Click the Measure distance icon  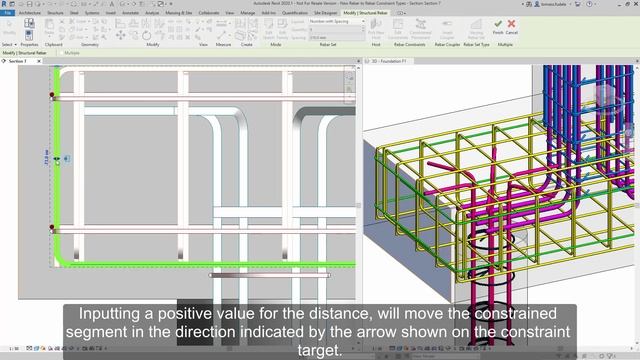pos(222,23)
